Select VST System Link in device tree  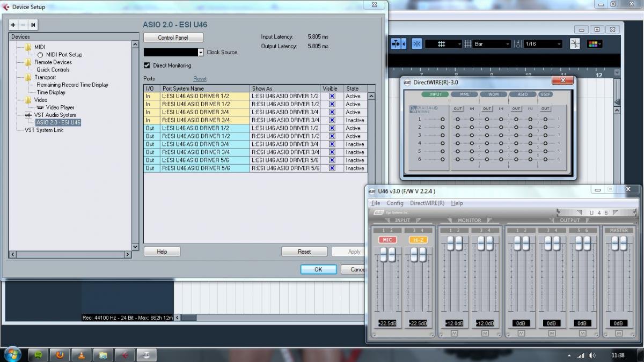click(x=44, y=130)
